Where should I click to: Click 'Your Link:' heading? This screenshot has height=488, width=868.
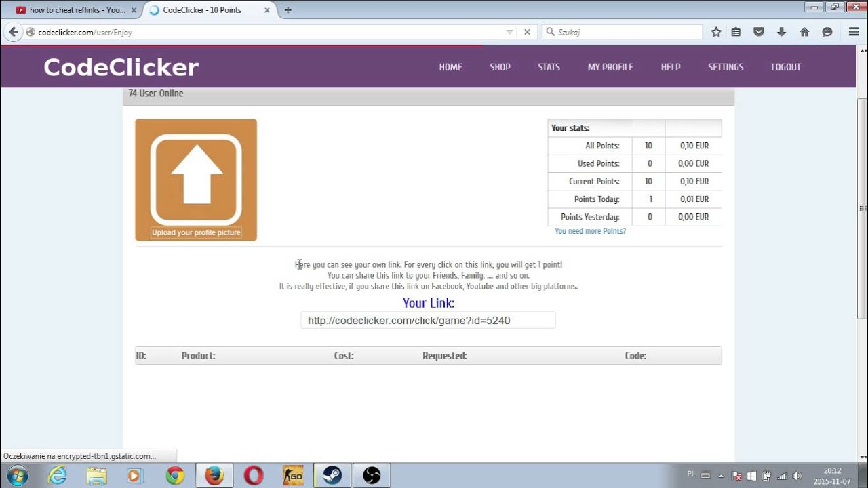pos(429,303)
